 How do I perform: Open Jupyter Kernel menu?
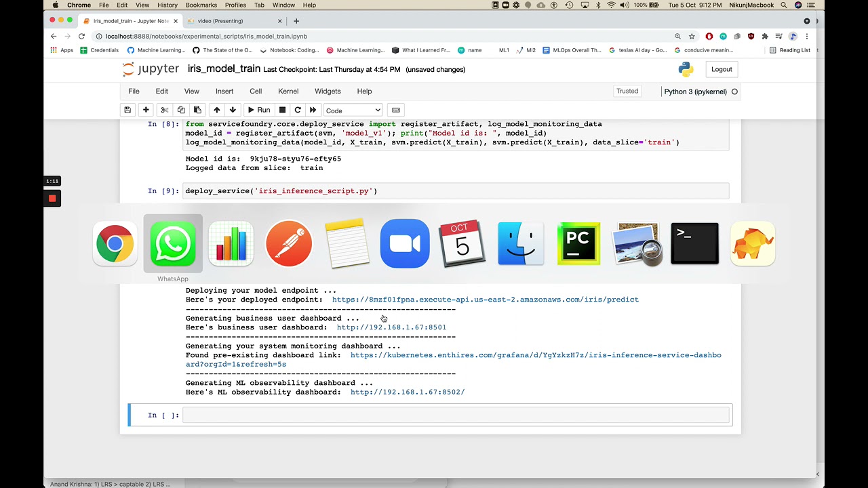coord(288,91)
